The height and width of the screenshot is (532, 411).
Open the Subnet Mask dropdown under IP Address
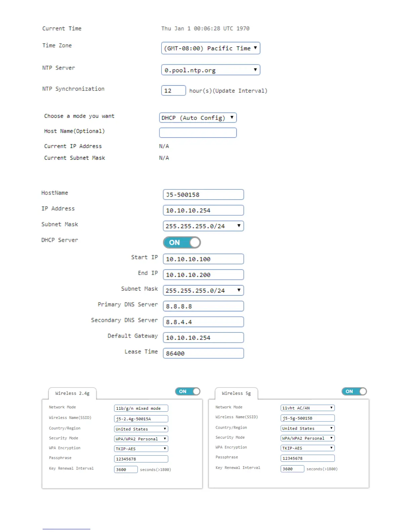pyautogui.click(x=203, y=226)
